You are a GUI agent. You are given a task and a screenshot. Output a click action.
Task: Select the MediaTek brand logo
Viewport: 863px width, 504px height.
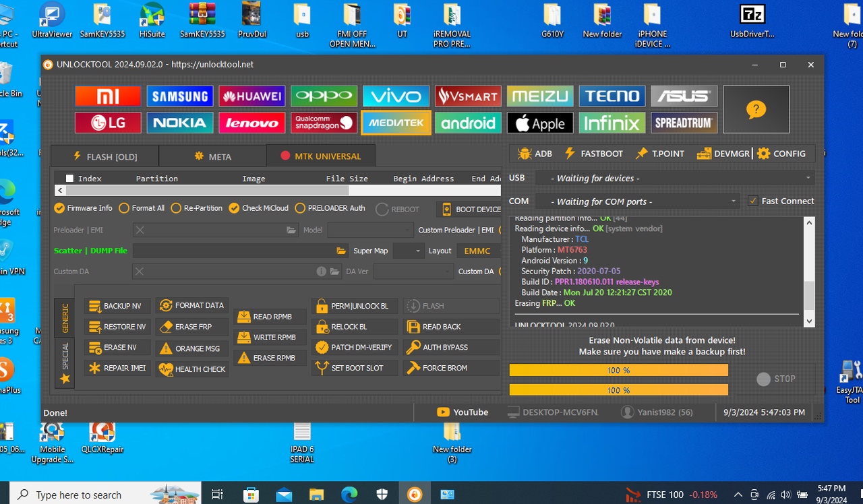[396, 123]
